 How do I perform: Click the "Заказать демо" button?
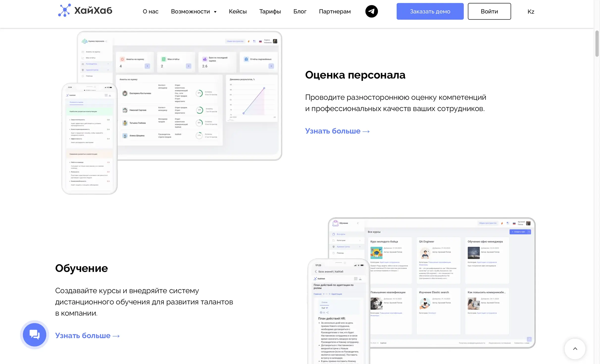[430, 11]
